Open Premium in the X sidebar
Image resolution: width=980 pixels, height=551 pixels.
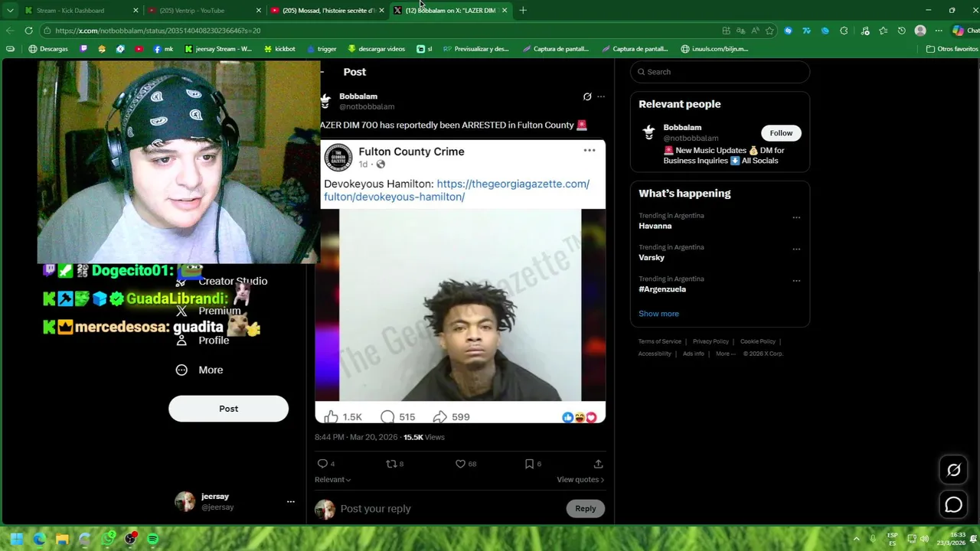click(x=208, y=311)
